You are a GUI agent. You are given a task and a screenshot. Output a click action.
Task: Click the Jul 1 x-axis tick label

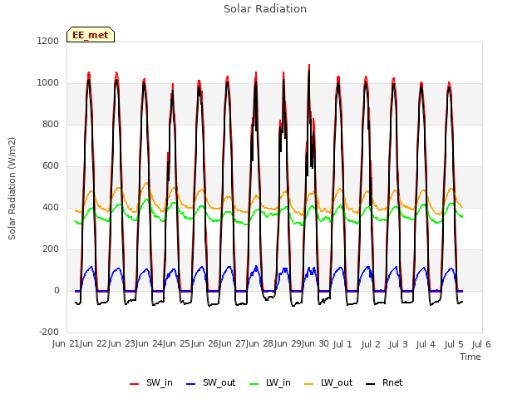point(342,344)
